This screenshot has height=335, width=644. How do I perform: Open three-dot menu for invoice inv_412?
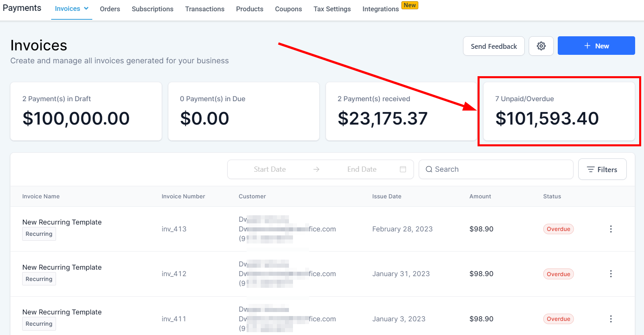point(611,274)
